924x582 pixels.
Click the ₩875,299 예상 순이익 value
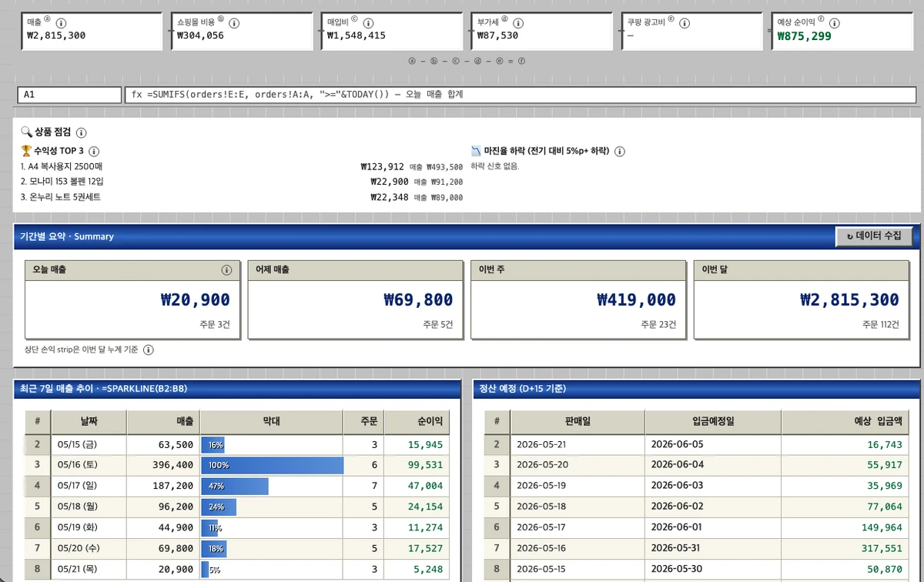tap(805, 35)
